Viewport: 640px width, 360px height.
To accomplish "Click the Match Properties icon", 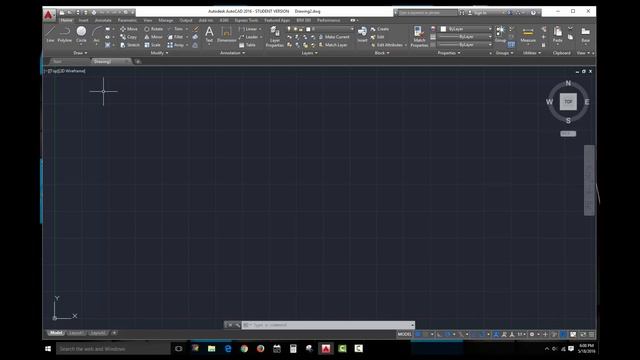I will click(419, 37).
